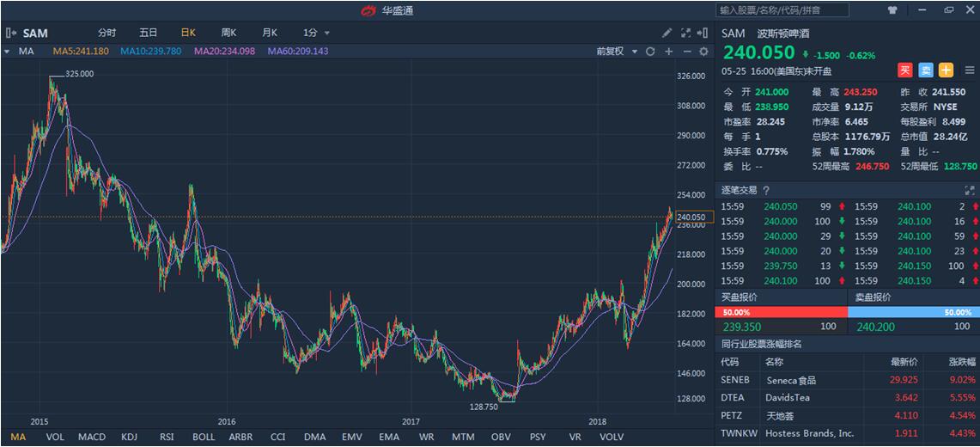
Task: Select VOLV indicator
Action: click(x=612, y=437)
